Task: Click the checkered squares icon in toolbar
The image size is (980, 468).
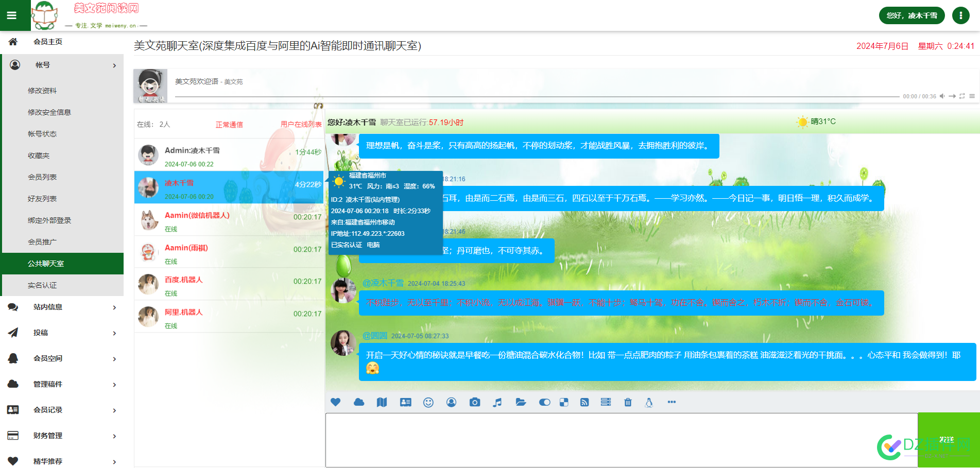Action: click(564, 402)
